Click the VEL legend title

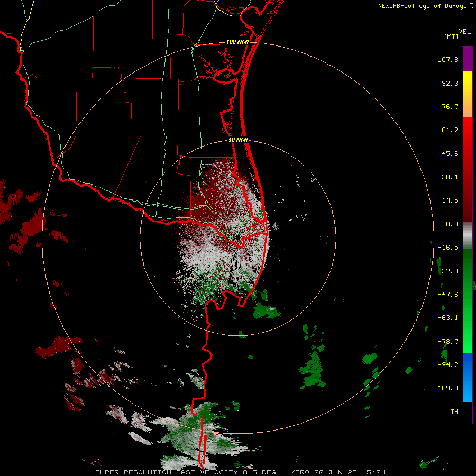point(464,32)
